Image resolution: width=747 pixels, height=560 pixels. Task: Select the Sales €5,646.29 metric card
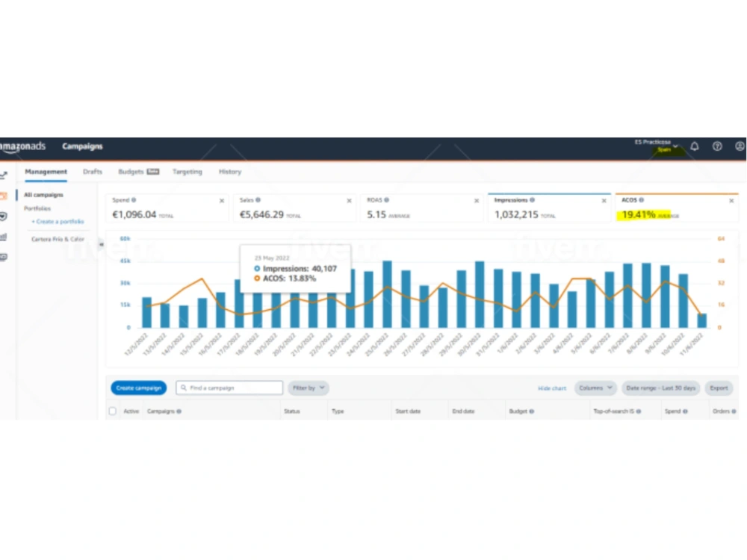(294, 208)
